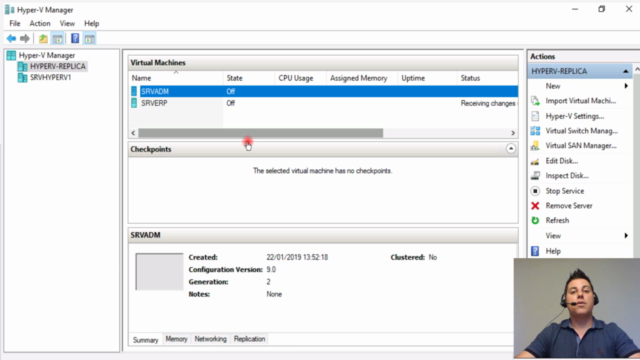
Task: Open the File menu
Action: pyautogui.click(x=15, y=24)
